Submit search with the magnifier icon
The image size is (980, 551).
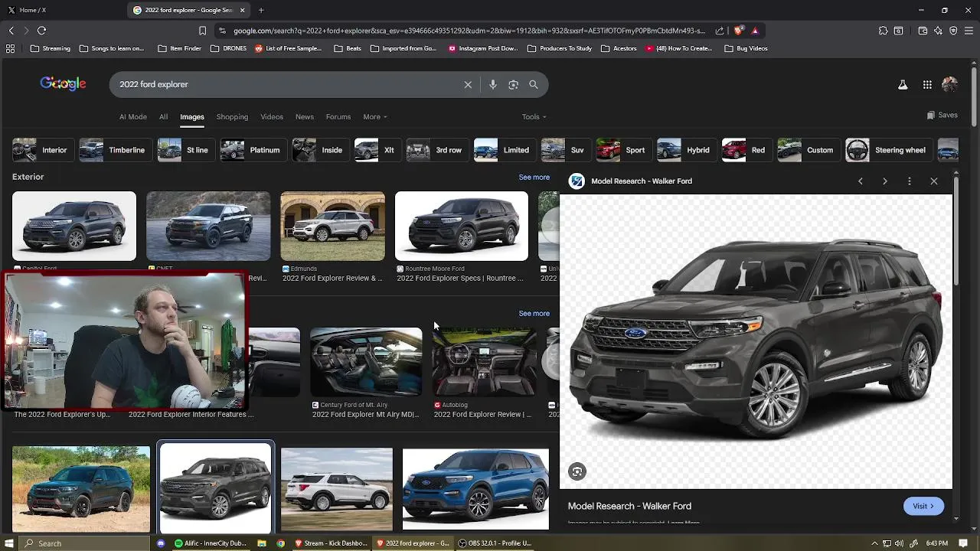coord(534,84)
